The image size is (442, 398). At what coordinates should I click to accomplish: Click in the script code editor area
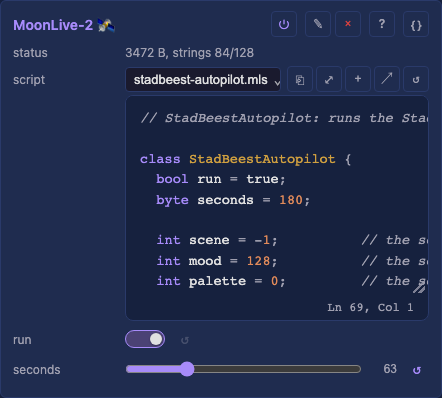click(277, 208)
